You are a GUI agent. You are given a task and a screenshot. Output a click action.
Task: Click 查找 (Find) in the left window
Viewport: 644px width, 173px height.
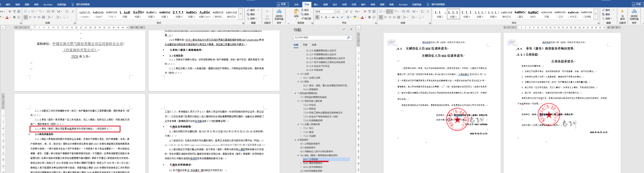click(x=251, y=10)
